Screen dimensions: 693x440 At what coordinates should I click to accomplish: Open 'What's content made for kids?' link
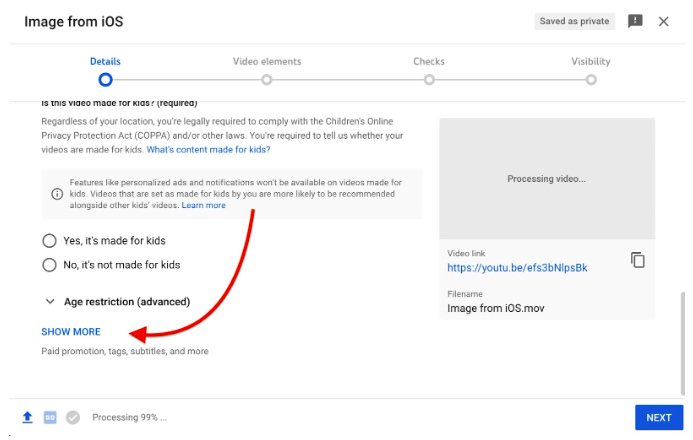point(208,150)
